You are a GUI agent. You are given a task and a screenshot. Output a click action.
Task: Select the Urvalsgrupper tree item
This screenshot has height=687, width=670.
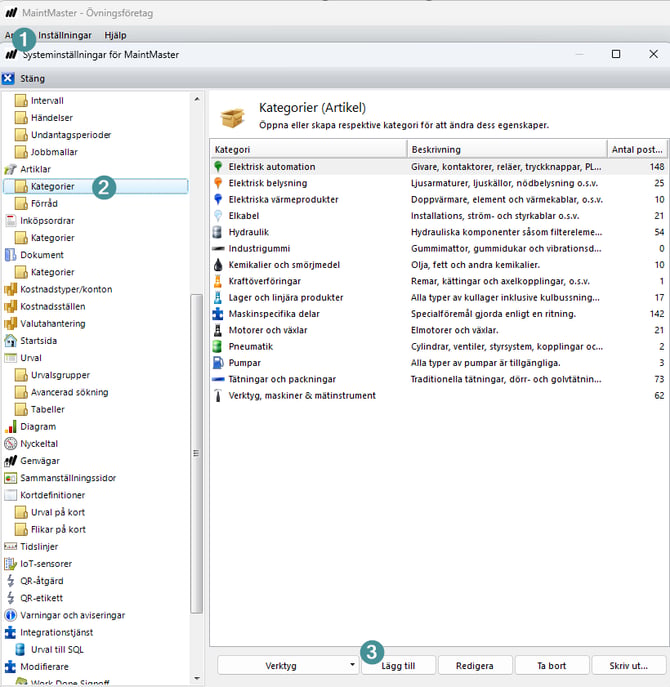click(60, 375)
